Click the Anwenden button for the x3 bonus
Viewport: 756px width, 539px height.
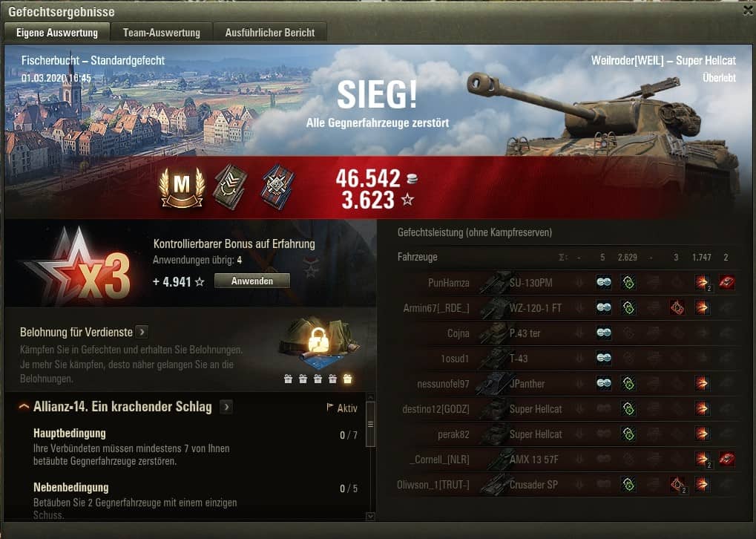point(252,281)
